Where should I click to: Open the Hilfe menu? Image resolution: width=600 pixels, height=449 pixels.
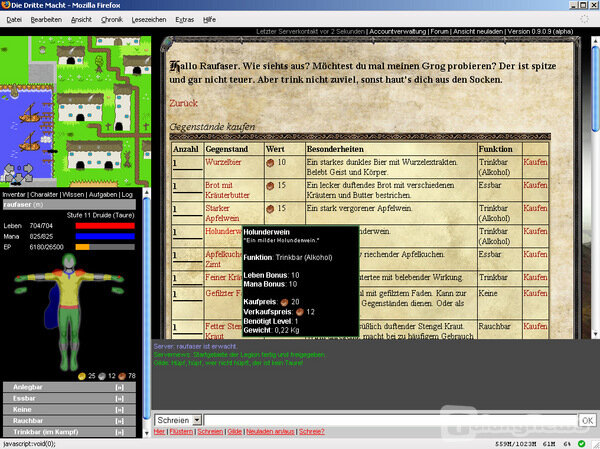pyautogui.click(x=209, y=20)
